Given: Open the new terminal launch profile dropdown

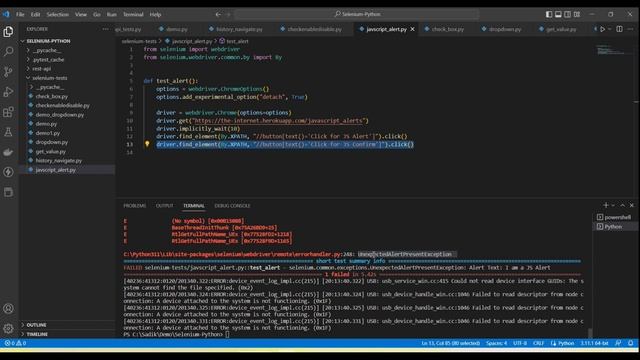Looking at the screenshot, I should (613, 205).
